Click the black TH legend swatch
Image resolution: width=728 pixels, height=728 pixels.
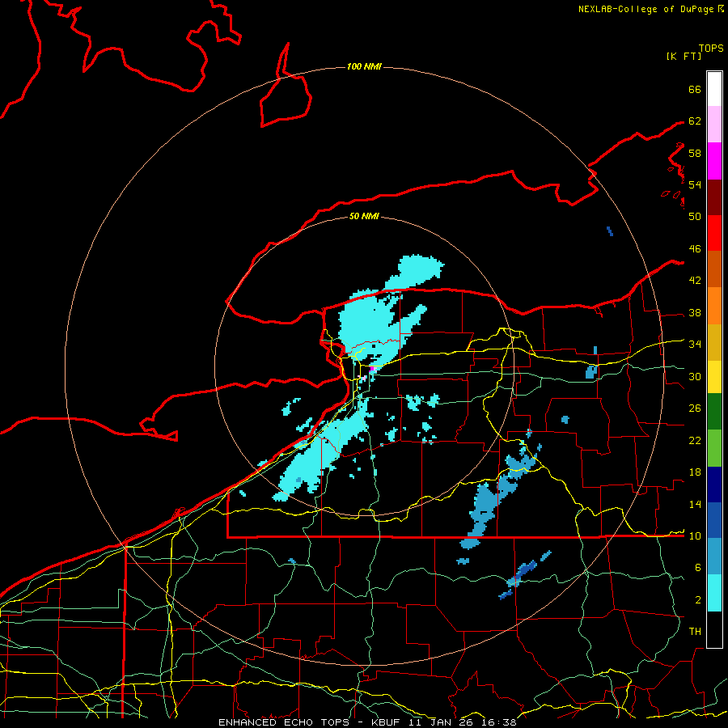click(714, 629)
